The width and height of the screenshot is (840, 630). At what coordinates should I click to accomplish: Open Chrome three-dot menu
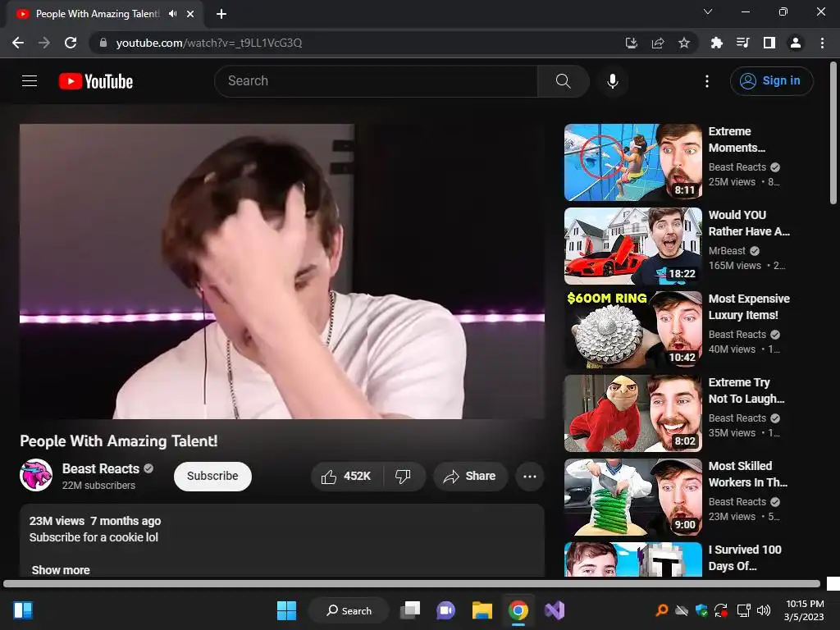click(x=822, y=43)
